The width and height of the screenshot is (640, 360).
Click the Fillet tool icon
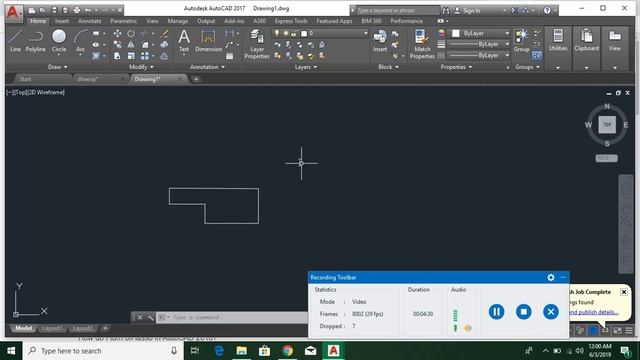pyautogui.click(x=145, y=44)
